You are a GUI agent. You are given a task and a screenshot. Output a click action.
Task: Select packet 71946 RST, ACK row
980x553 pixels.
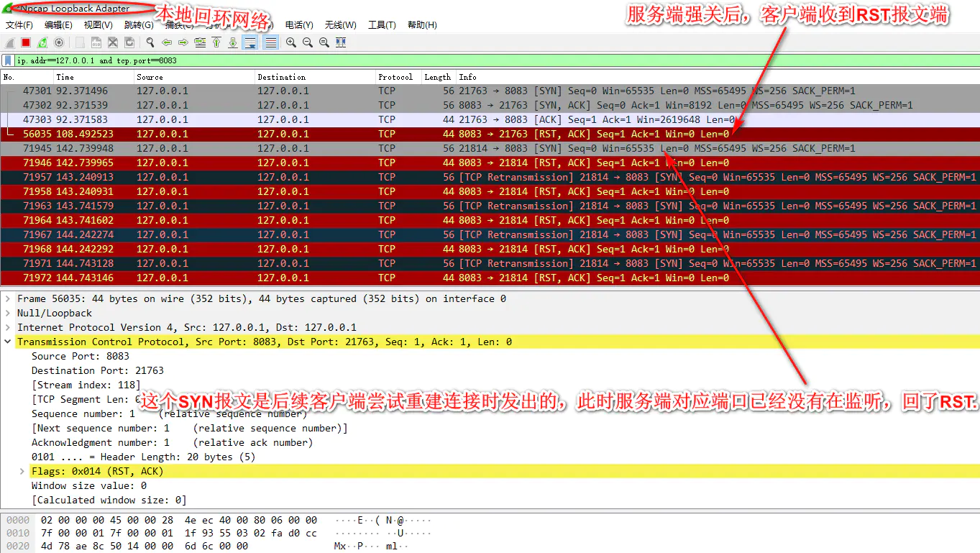pyautogui.click(x=490, y=163)
